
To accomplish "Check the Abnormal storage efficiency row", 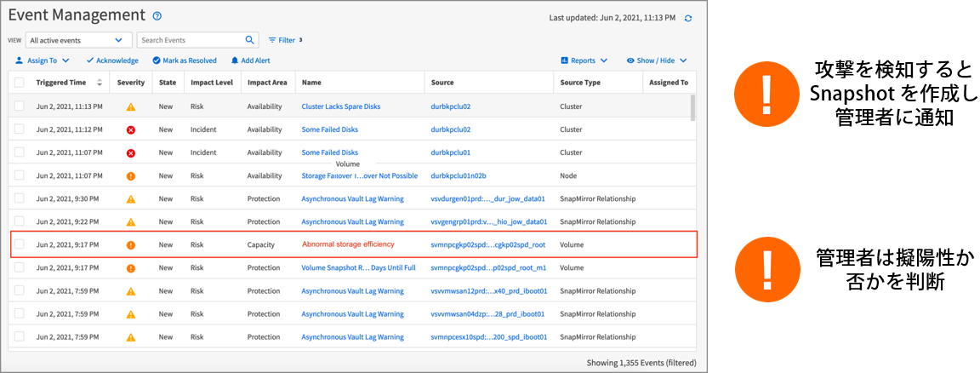I will (x=20, y=244).
